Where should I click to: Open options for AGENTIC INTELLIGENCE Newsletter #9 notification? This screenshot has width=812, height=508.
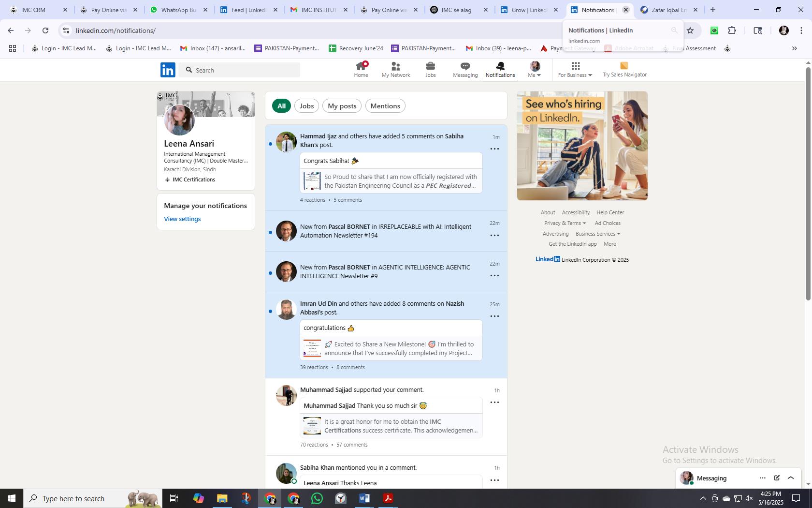[494, 276]
